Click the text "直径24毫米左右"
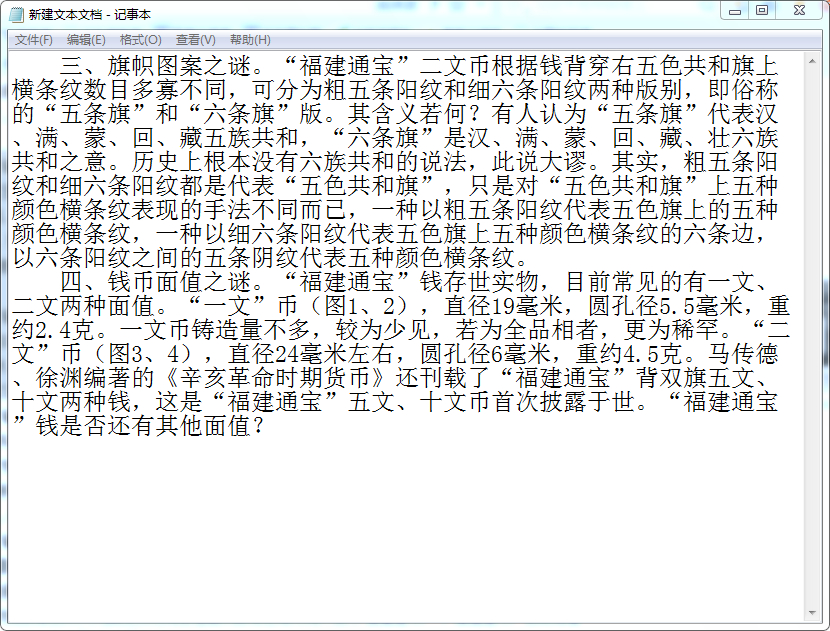 [x=312, y=354]
